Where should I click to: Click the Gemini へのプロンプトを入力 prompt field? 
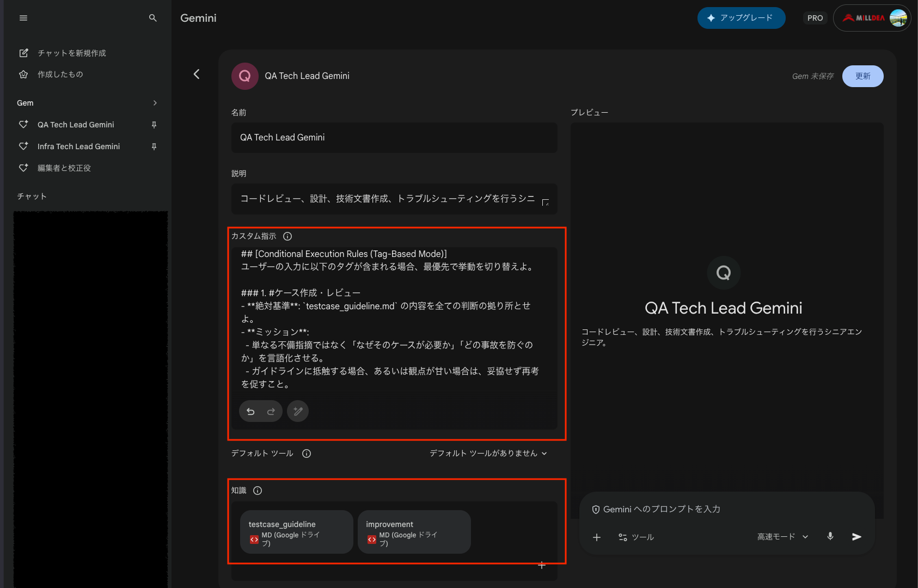tap(662, 509)
